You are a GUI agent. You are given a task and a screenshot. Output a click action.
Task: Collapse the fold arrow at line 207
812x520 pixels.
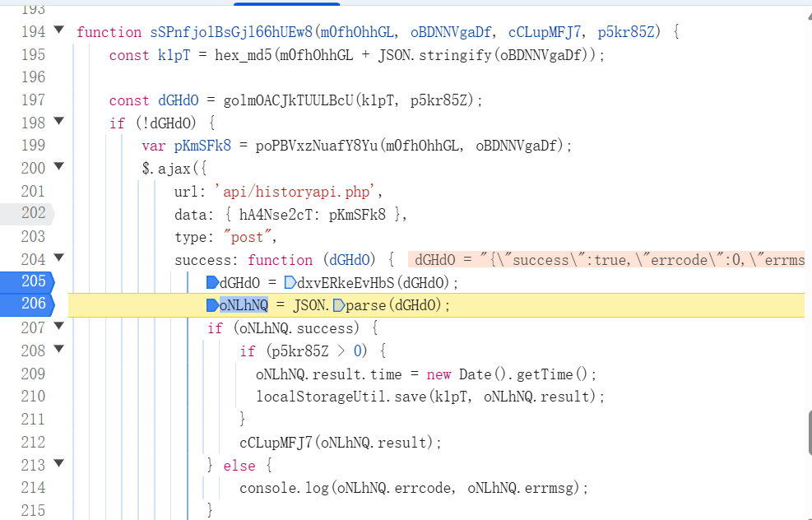(x=59, y=325)
